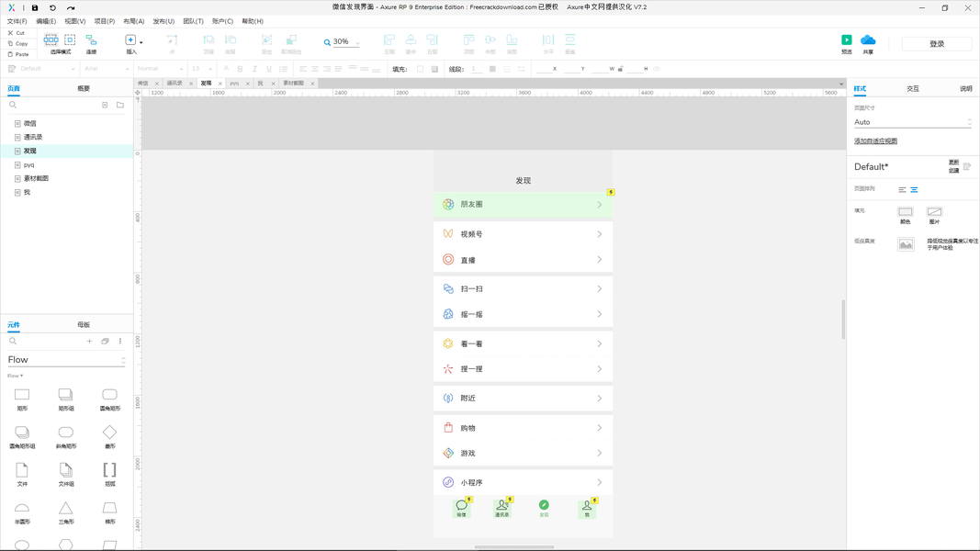Click the add library plus icon
The width and height of the screenshot is (980, 551).
pos(89,341)
